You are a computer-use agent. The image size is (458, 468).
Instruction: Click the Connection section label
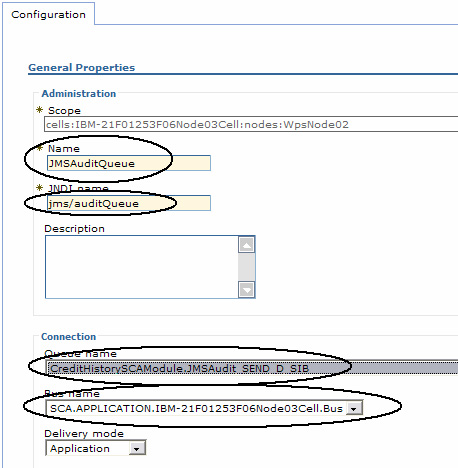point(68,337)
